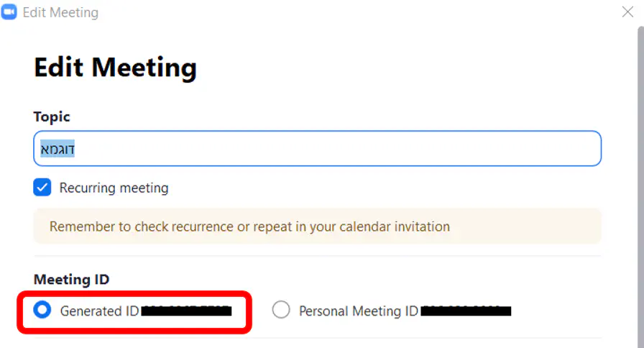Focus the empty right end of Topic field

tap(431, 149)
